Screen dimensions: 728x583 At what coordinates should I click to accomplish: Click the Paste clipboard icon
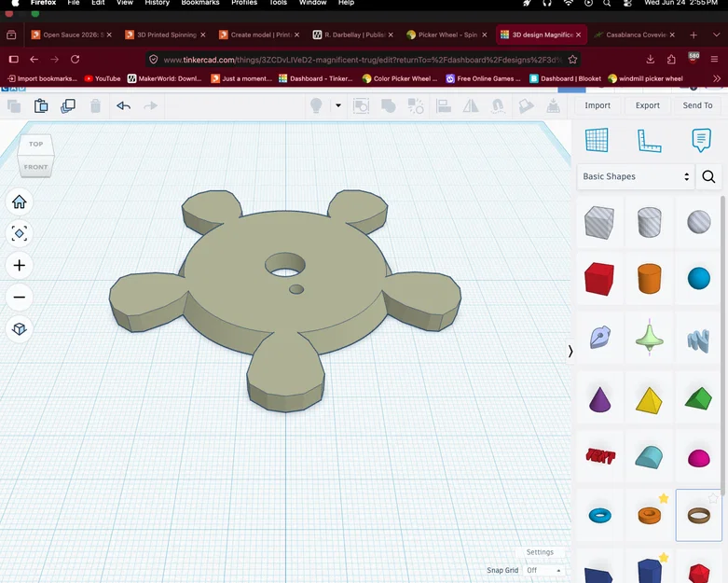41,106
